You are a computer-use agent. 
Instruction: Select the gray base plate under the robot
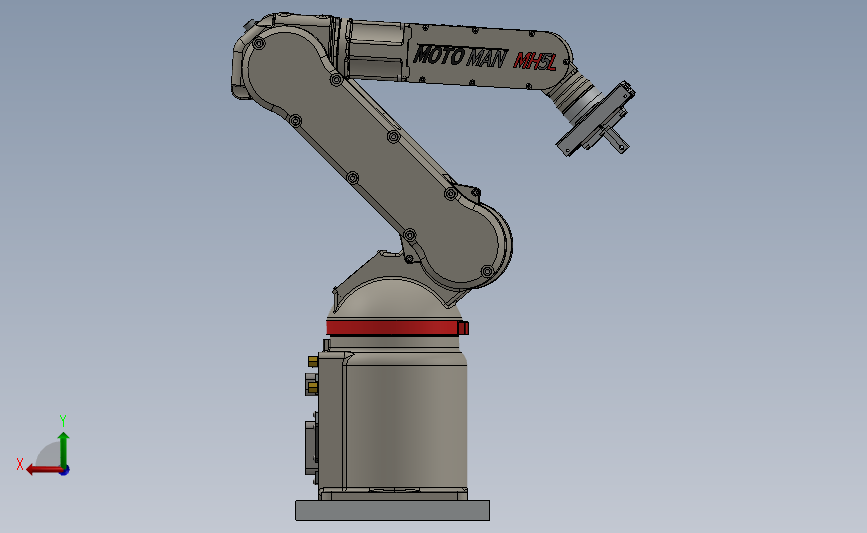(x=392, y=510)
